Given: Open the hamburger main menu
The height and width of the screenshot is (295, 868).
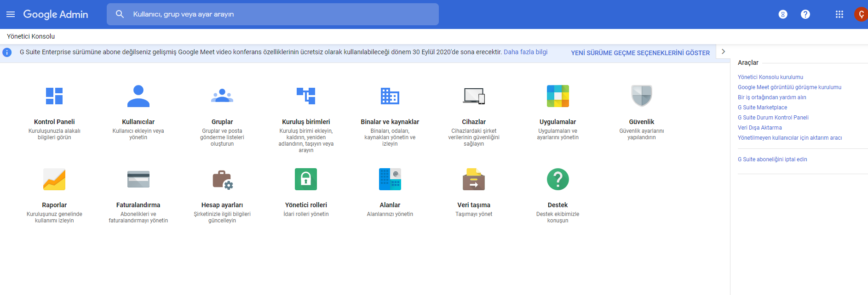Looking at the screenshot, I should (x=11, y=14).
